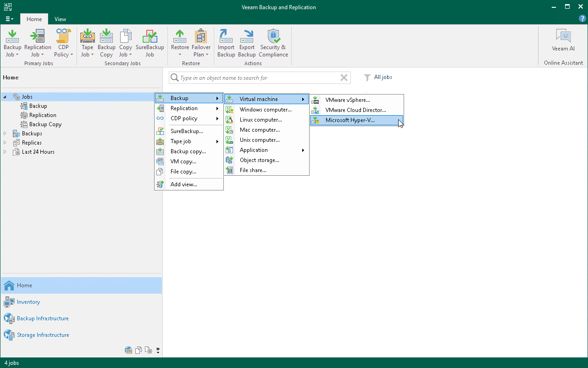588x368 pixels.
Task: Expand the Backups tree node
Action: (5, 134)
